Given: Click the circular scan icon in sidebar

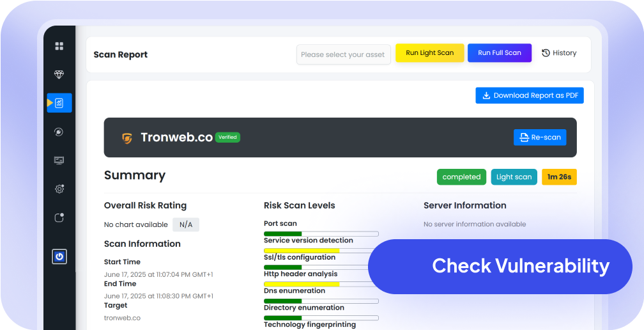Looking at the screenshot, I should click(x=59, y=132).
